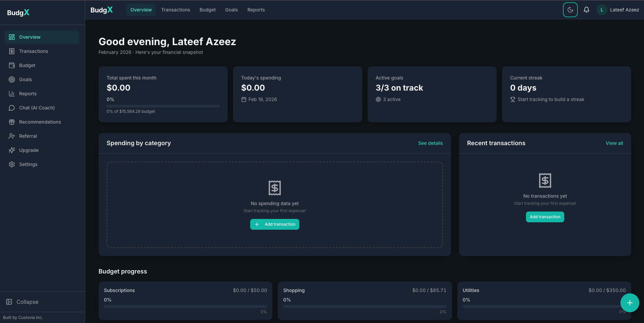Select the Upgrade sparkle icon

coord(11,150)
